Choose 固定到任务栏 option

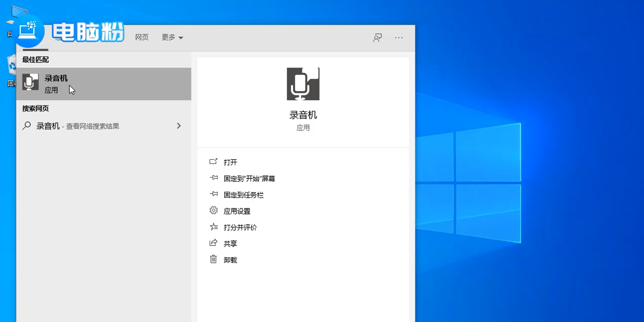(x=244, y=195)
